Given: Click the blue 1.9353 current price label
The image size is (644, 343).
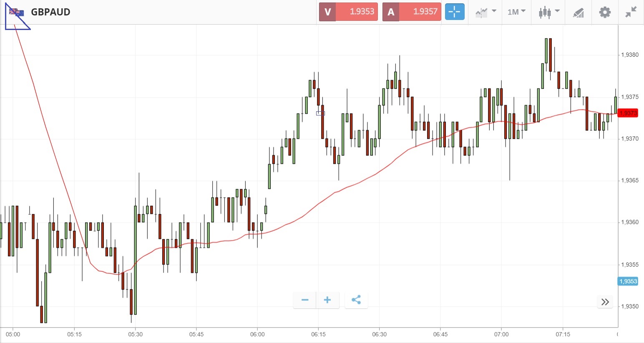Looking at the screenshot, I should coord(628,281).
